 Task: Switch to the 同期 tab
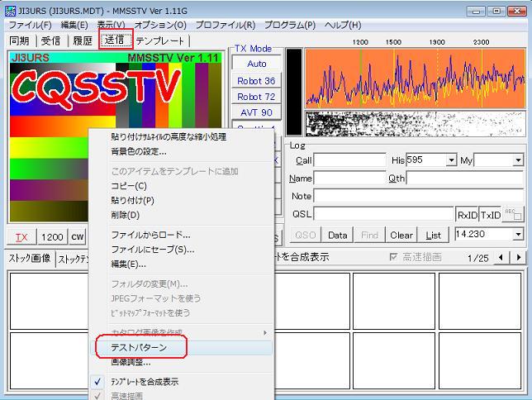click(19, 40)
